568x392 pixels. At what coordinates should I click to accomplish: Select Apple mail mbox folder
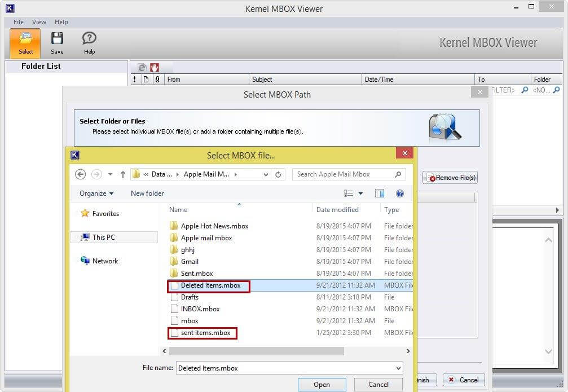tap(201, 238)
